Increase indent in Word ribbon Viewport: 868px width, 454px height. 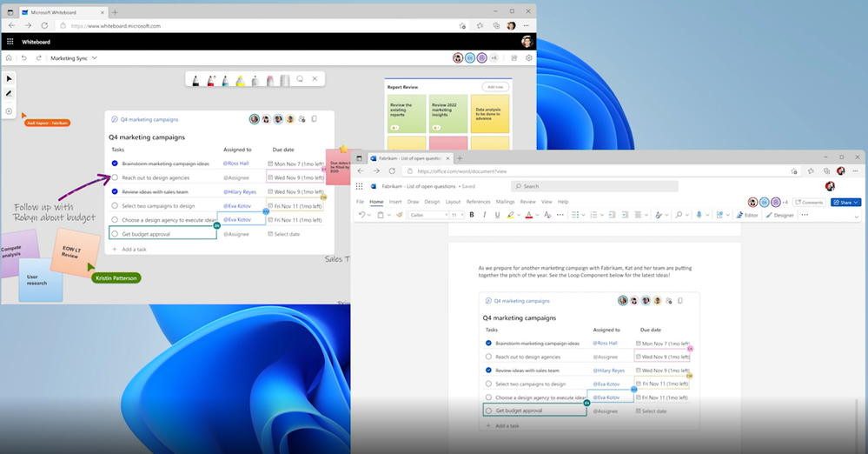(x=625, y=215)
